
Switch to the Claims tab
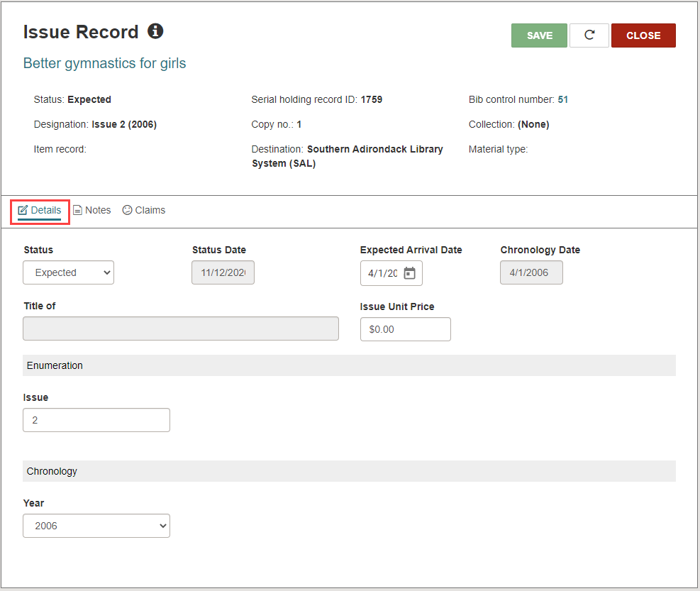pyautogui.click(x=144, y=211)
